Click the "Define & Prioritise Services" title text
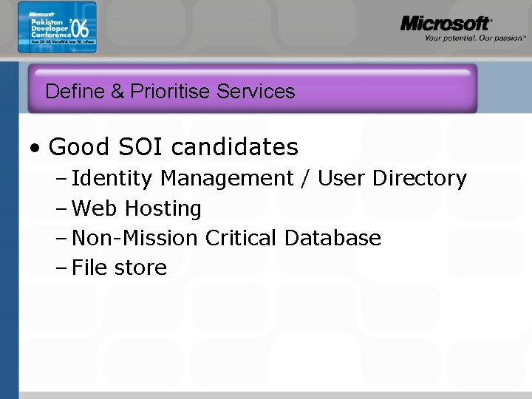 pos(170,92)
